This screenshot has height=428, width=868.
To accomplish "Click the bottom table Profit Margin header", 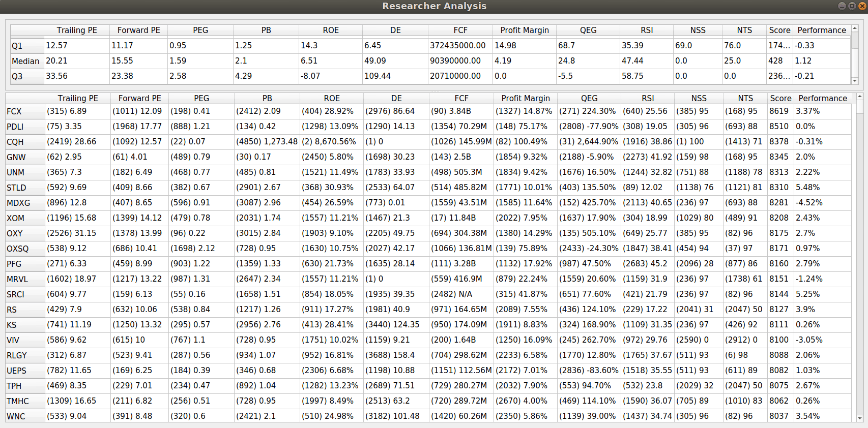I will click(526, 98).
